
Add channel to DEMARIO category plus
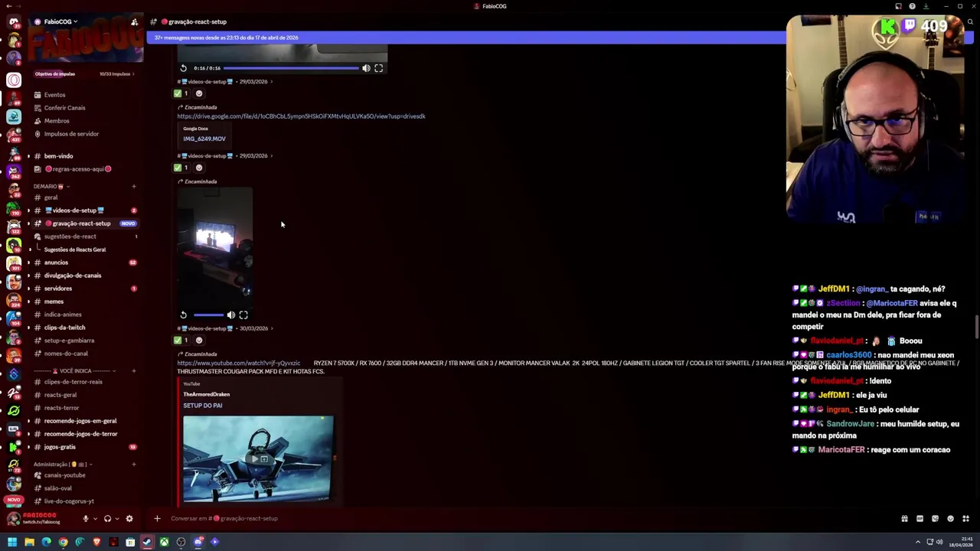click(x=133, y=186)
